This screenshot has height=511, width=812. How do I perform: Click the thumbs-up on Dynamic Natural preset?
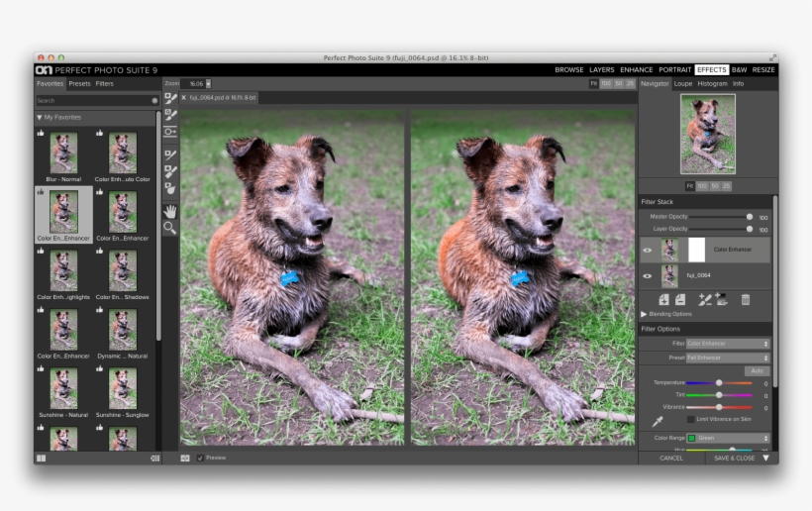coord(99,310)
